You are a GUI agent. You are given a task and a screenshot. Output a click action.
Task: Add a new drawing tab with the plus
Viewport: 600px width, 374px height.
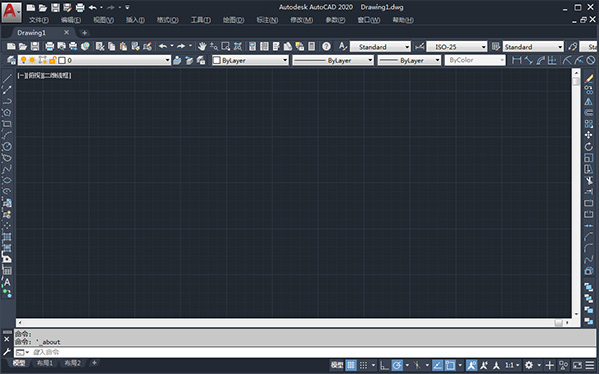(85, 33)
